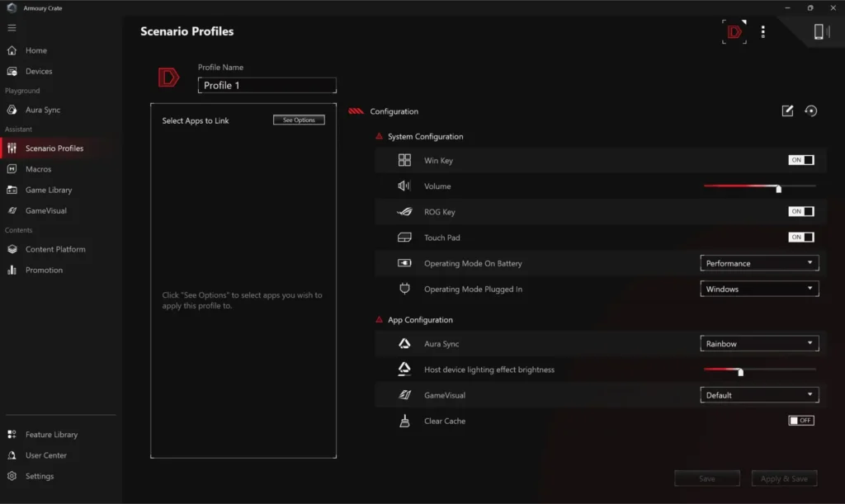Click the reset configuration icon

[x=811, y=110]
